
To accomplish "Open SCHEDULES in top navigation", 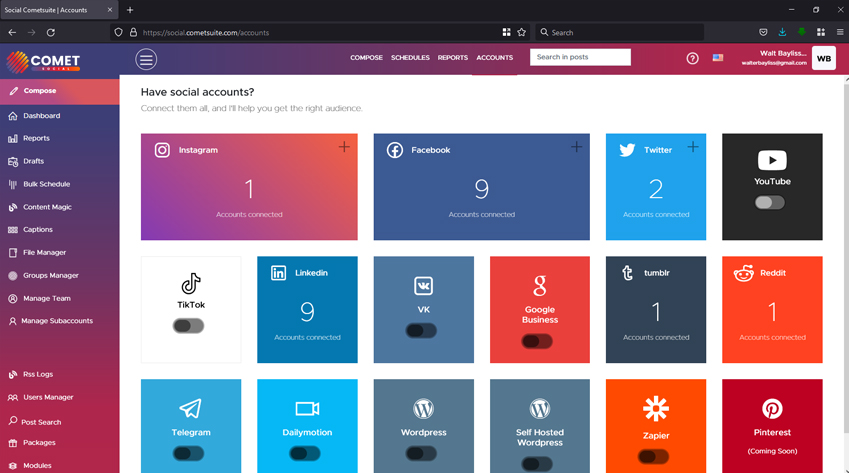I will (410, 57).
